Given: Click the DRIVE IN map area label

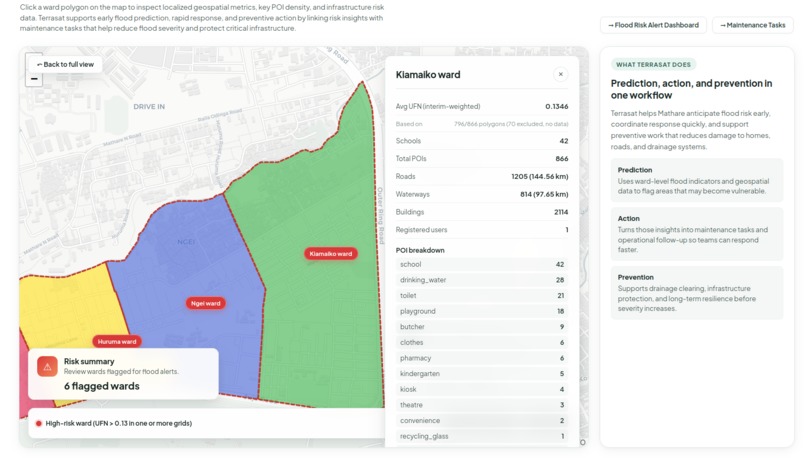Looking at the screenshot, I should tap(149, 107).
